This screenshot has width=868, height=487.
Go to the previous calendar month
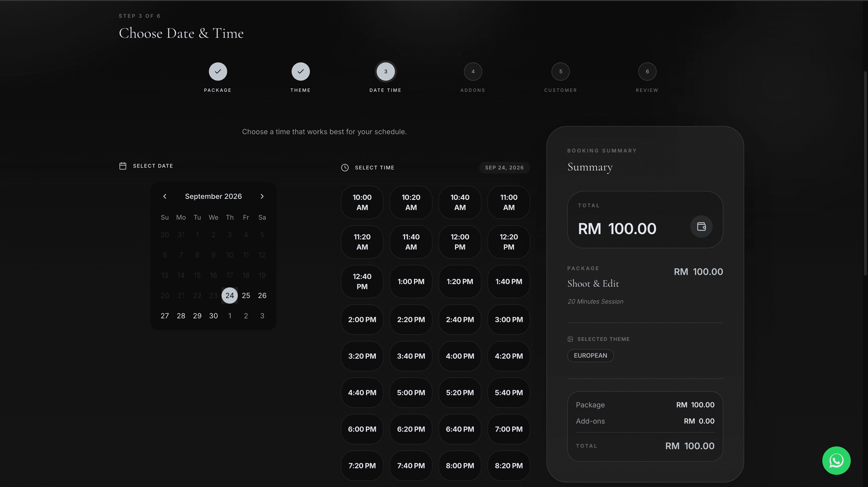coord(165,196)
